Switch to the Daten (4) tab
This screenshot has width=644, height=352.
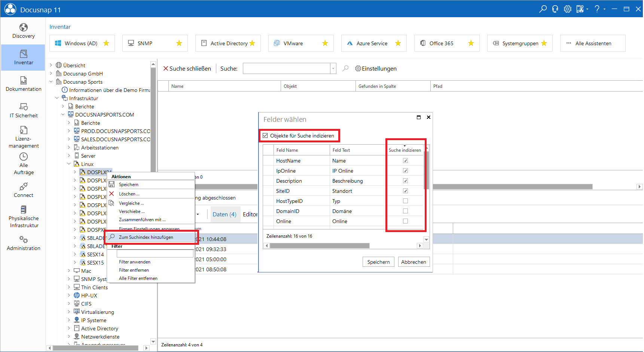[225, 214]
